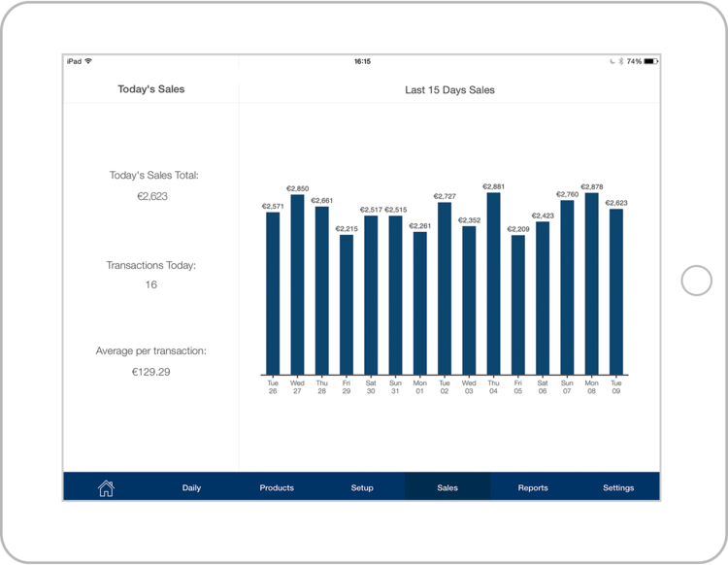Select the Wed 27 bar €2,850

(298, 284)
